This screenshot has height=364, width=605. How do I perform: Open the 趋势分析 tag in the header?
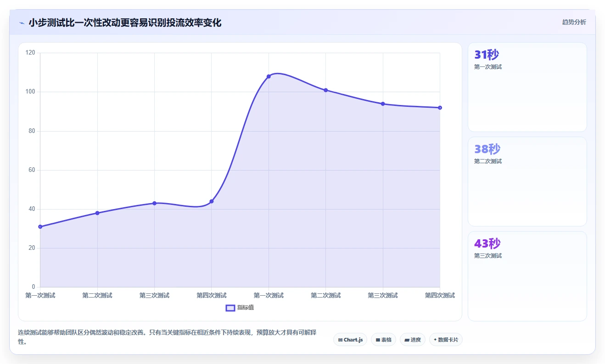click(x=574, y=22)
